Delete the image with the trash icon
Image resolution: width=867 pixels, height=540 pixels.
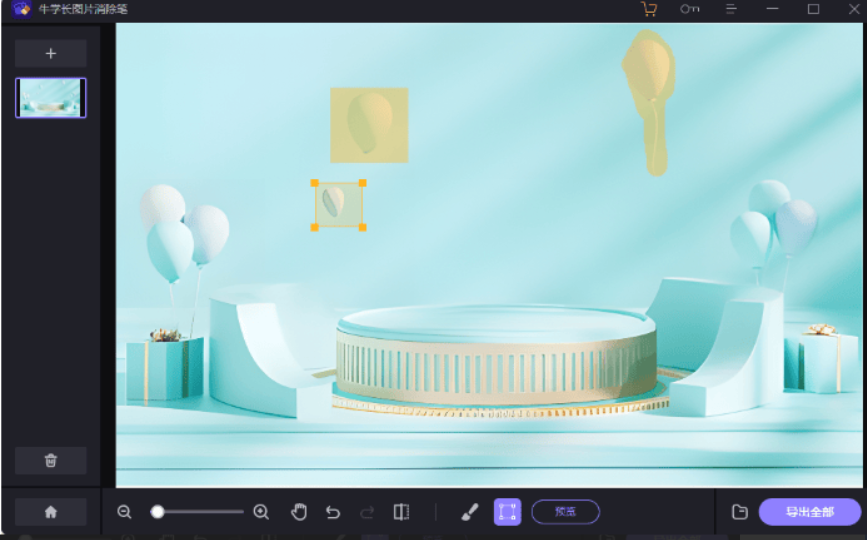(x=50, y=461)
